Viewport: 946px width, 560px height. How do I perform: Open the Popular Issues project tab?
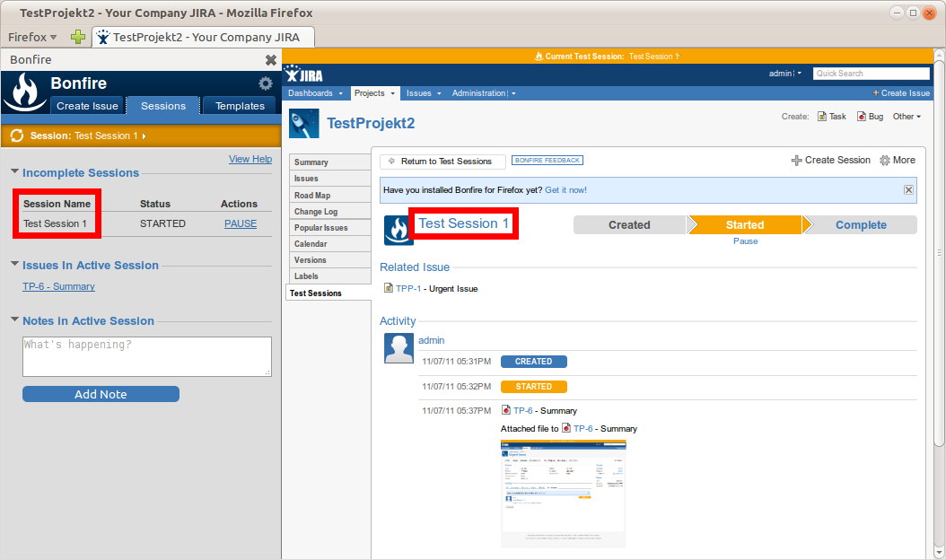330,228
